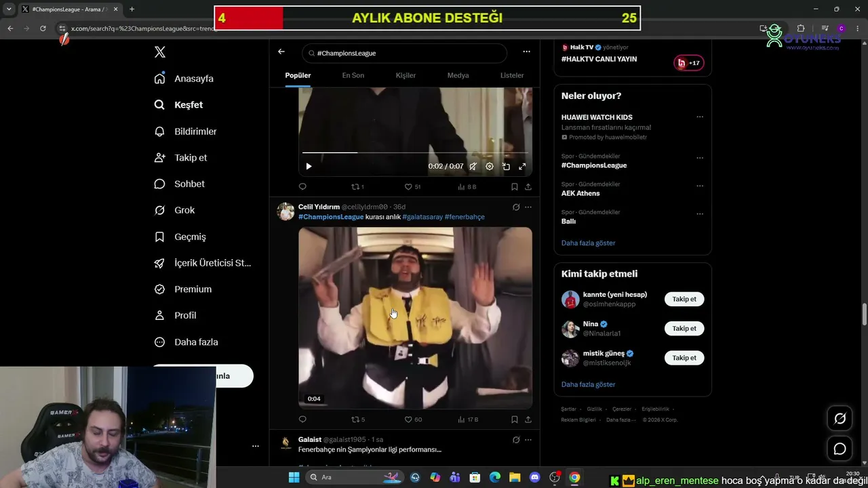Open Celil Yıldırım's profile name link

click(x=319, y=207)
